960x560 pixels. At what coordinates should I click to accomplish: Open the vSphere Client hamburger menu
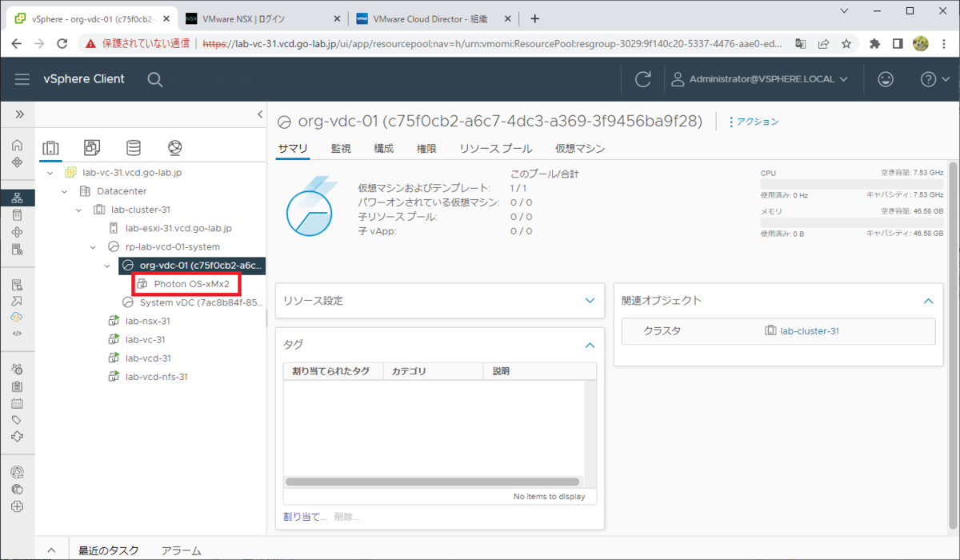[22, 79]
